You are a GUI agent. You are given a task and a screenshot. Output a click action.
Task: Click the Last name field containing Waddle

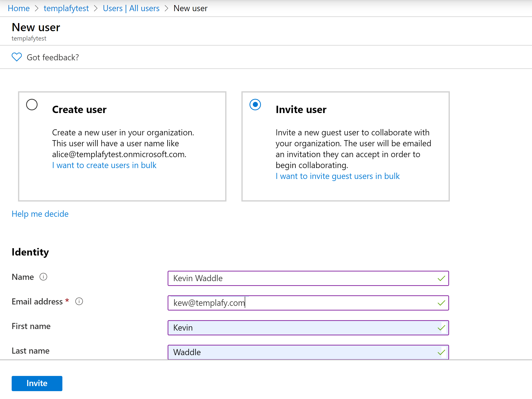pyautogui.click(x=302, y=352)
